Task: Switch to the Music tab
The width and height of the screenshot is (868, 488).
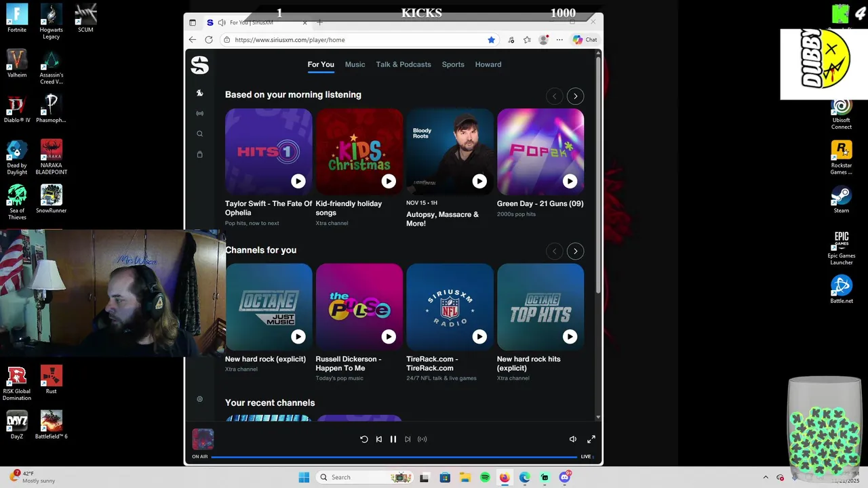Action: coord(355,64)
